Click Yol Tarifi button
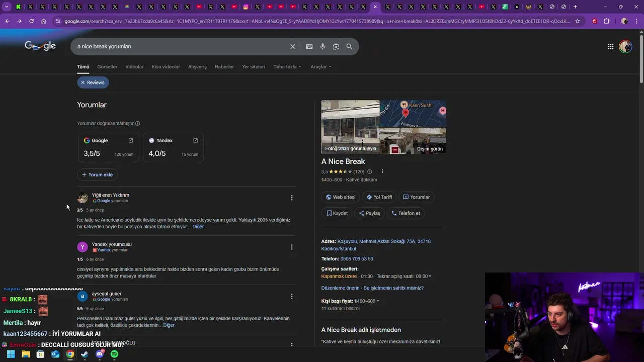Screen dimensions: 644x362 pyautogui.click(x=379, y=197)
